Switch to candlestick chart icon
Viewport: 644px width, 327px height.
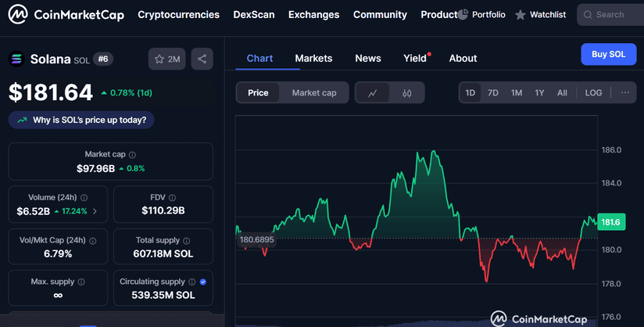click(406, 93)
